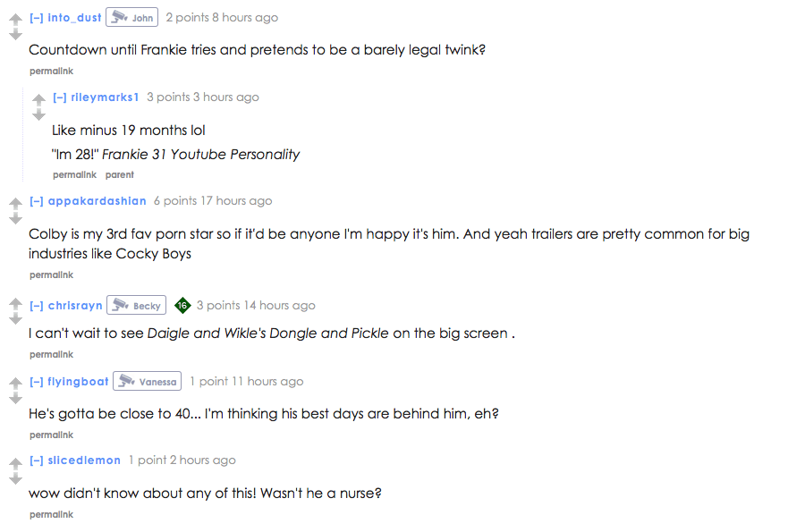Image resolution: width=805 pixels, height=532 pixels.
Task: Downvote into_dust's comment
Action: tap(16, 34)
